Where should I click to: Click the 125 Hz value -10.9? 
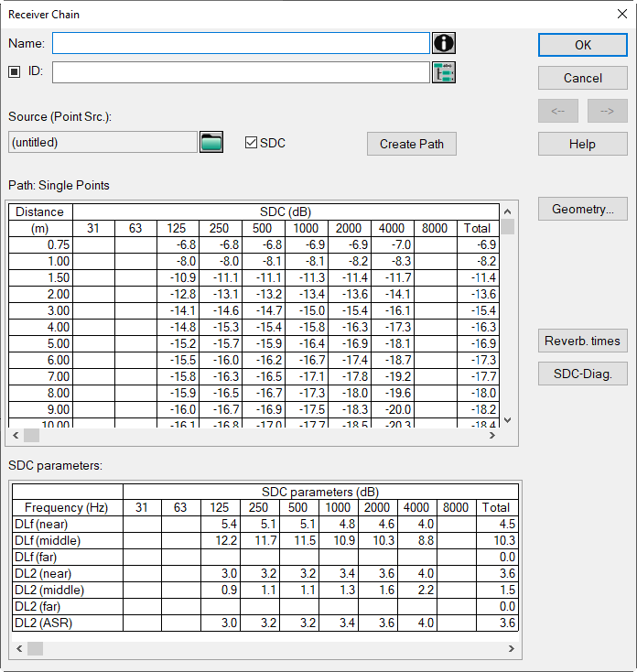(x=178, y=277)
